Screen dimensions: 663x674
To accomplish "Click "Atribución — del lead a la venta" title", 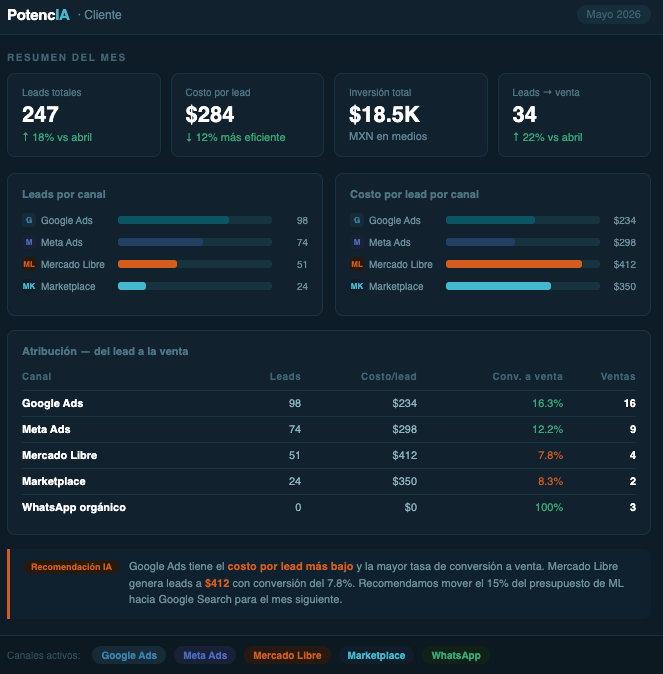I will 105,351.
